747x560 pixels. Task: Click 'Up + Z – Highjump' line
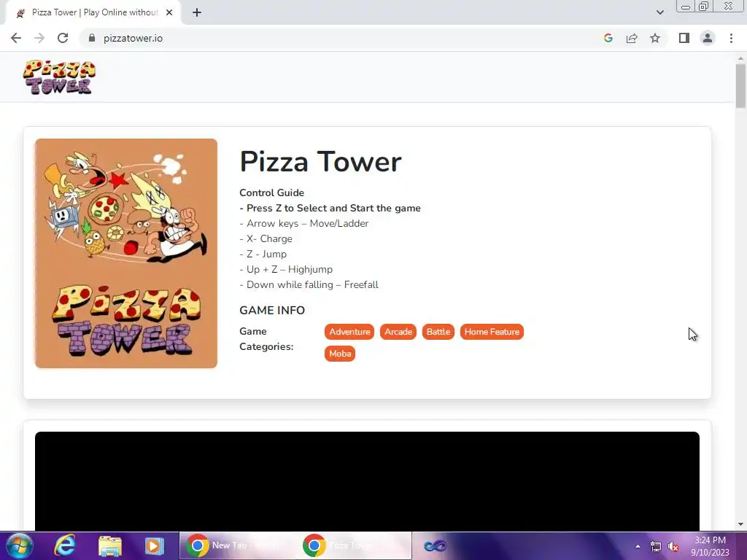point(286,269)
